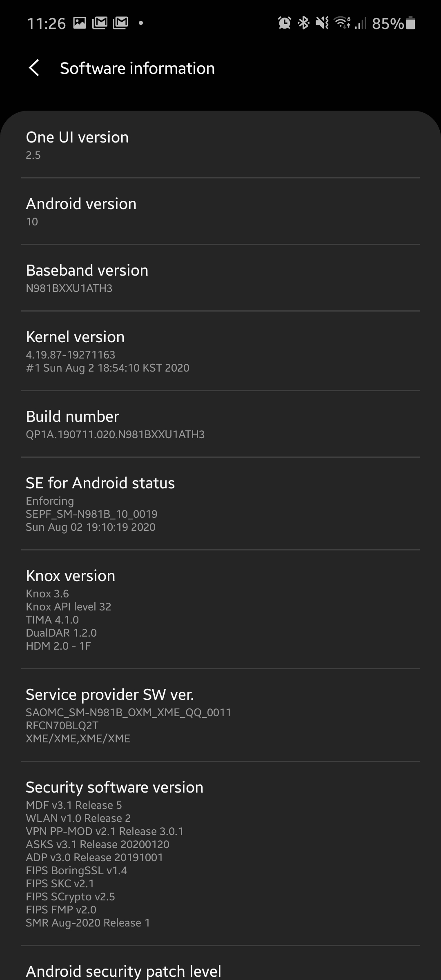
Task: Tap the back arrow icon
Action: tap(34, 68)
